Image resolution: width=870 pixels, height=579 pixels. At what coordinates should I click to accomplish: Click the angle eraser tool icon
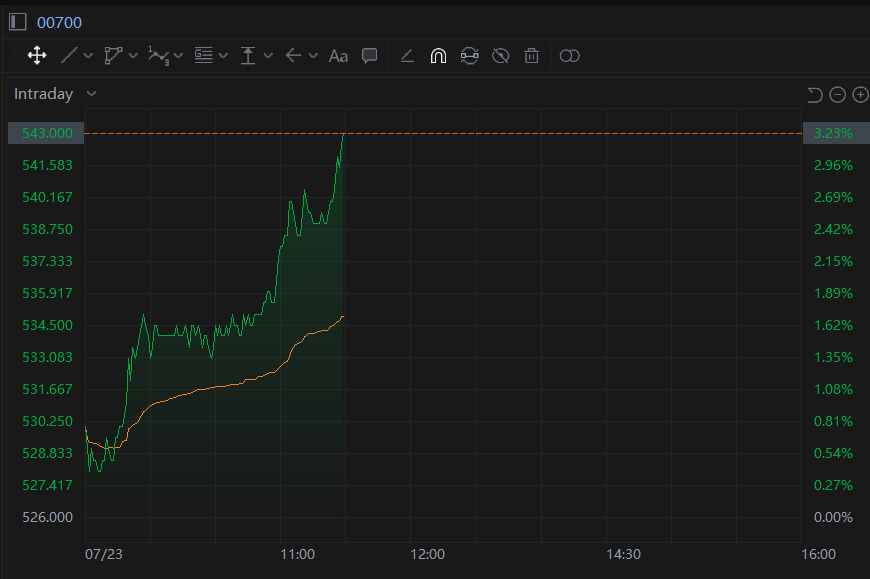(407, 55)
